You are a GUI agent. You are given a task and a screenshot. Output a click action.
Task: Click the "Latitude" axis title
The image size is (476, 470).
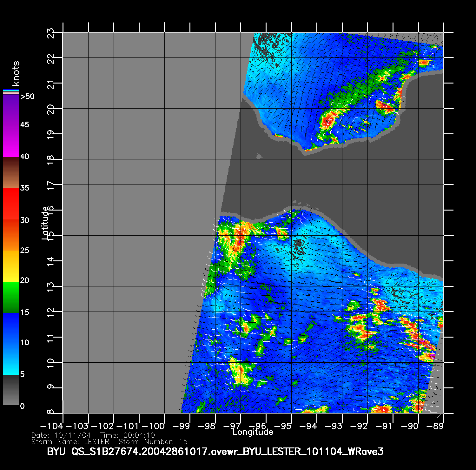click(45, 223)
